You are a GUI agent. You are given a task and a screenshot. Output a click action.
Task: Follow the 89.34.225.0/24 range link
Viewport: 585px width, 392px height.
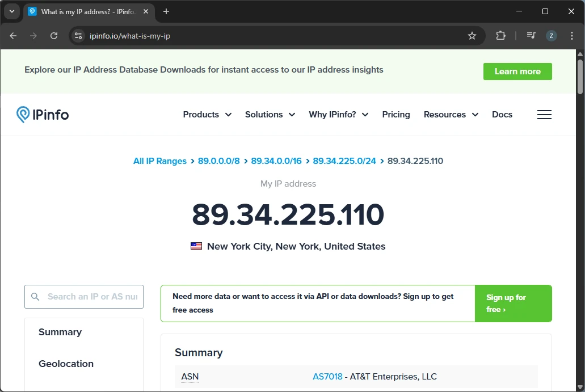pos(344,161)
